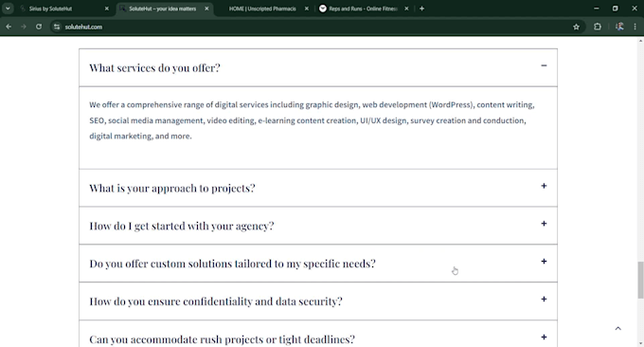Image resolution: width=644 pixels, height=347 pixels.
Task: Open a new tab with plus icon
Action: (421, 9)
